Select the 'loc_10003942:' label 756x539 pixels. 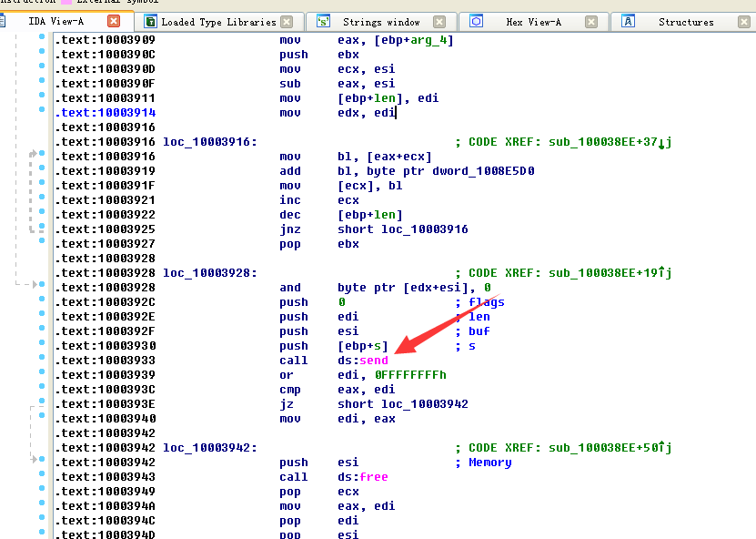click(x=210, y=448)
